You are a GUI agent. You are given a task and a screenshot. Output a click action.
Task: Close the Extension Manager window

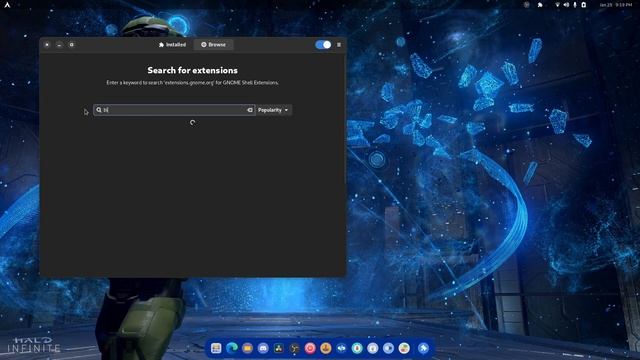point(47,44)
